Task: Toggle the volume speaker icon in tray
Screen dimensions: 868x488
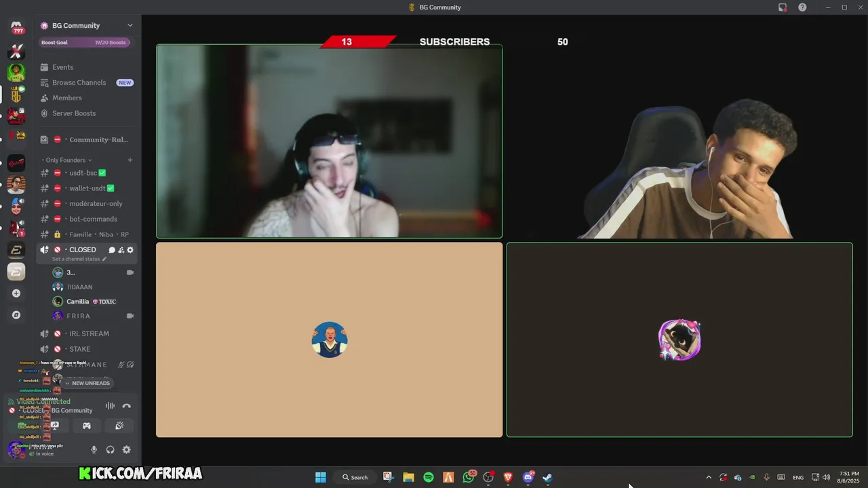Action: (x=826, y=477)
